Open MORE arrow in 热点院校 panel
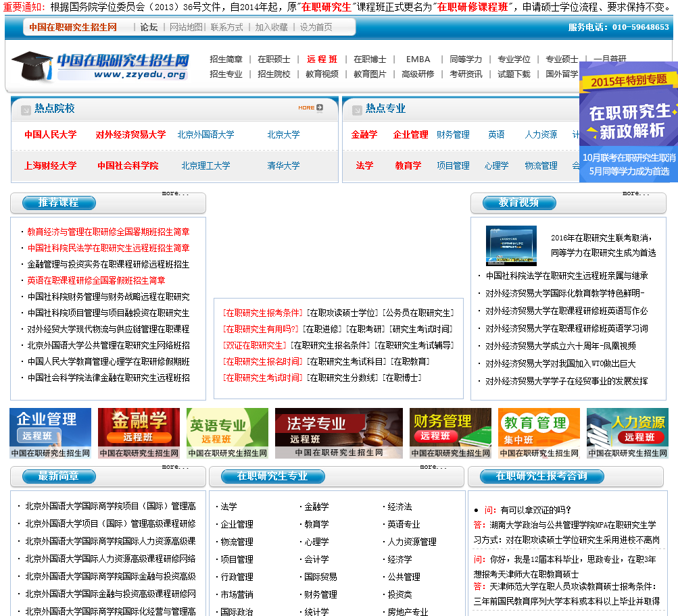The width and height of the screenshot is (678, 616). tap(310, 107)
